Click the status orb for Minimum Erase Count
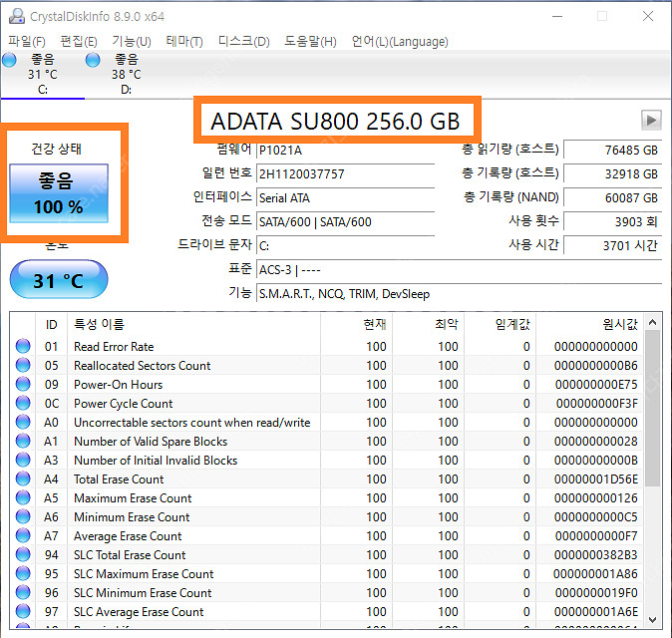This screenshot has width=672, height=638. (x=23, y=516)
